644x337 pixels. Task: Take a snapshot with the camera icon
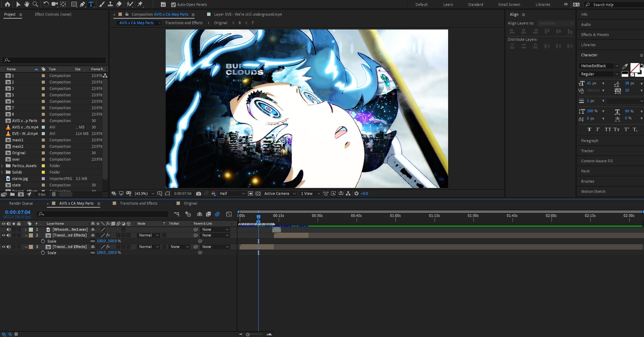(x=199, y=194)
